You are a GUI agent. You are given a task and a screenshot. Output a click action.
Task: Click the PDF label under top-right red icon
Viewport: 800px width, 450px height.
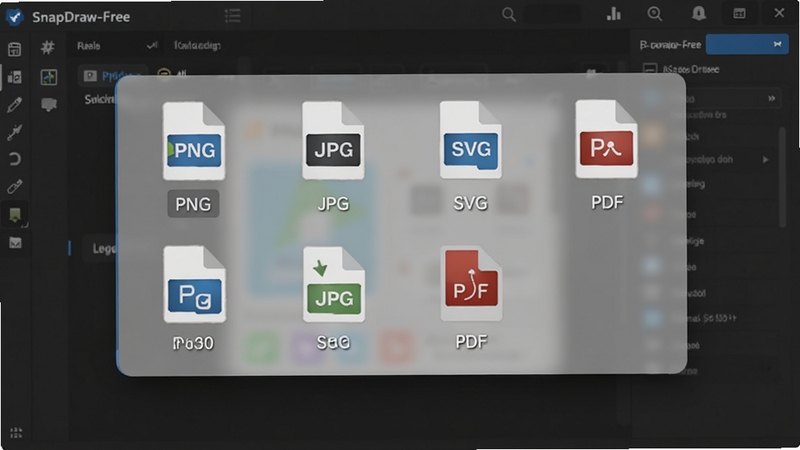click(x=607, y=203)
